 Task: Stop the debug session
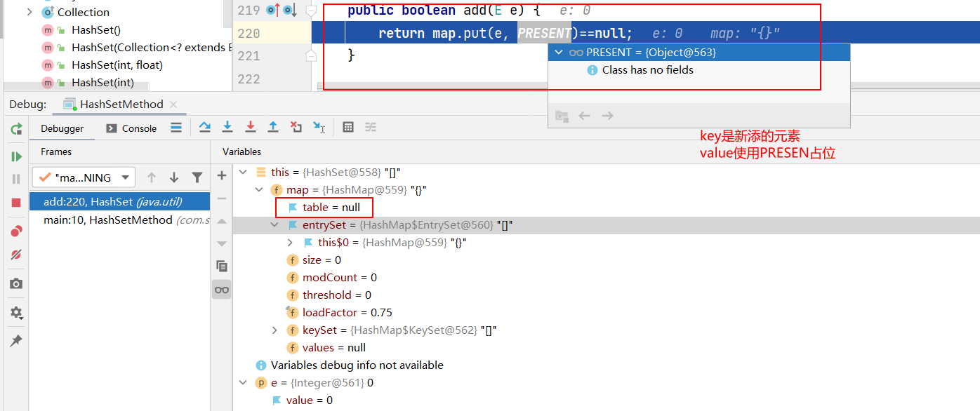(x=16, y=203)
